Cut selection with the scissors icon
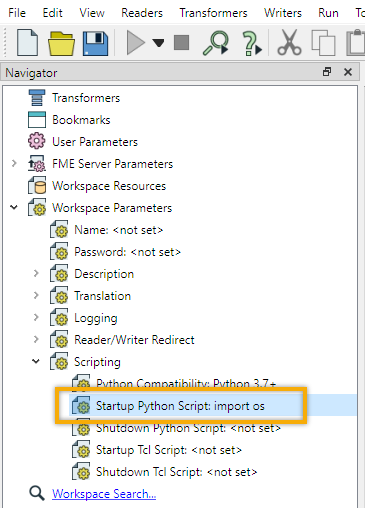This screenshot has width=365, height=508. [289, 43]
